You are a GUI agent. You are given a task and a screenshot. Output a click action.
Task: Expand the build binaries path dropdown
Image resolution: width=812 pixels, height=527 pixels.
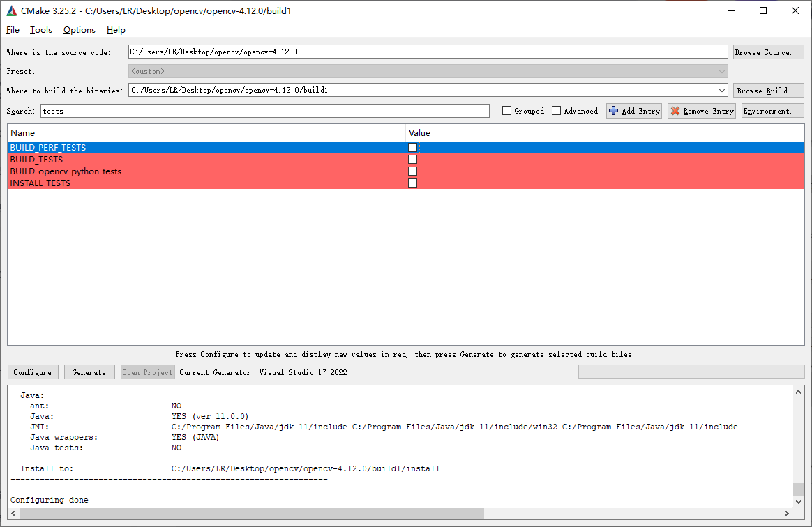click(x=722, y=90)
